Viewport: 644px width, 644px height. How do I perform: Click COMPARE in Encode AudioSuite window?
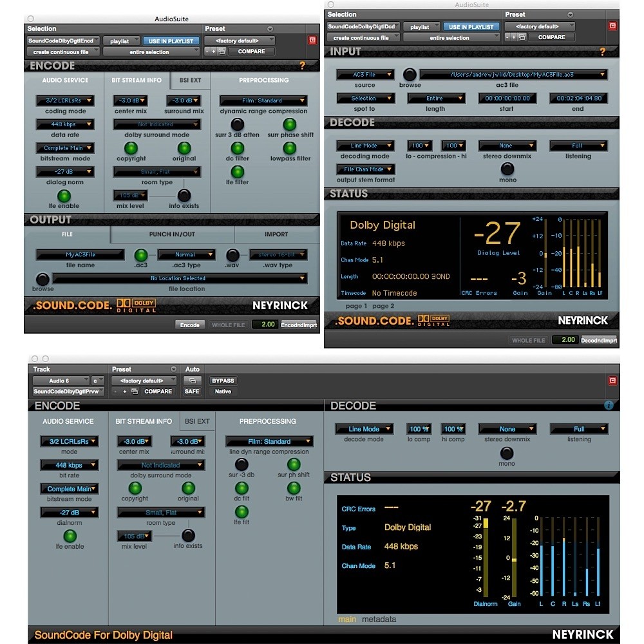[251, 52]
